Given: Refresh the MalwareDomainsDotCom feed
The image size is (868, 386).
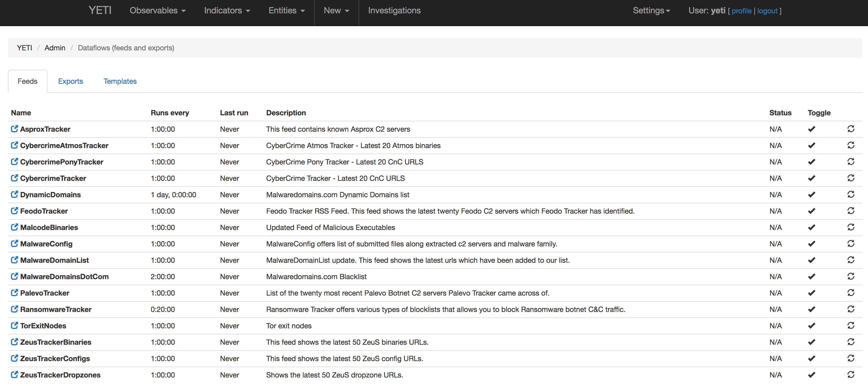Looking at the screenshot, I should tap(850, 276).
